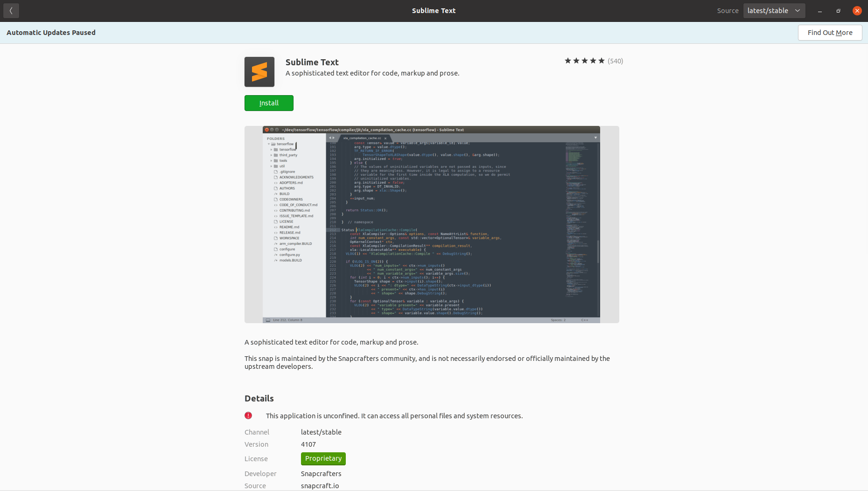Click the red unconfined warning icon

pyautogui.click(x=248, y=415)
